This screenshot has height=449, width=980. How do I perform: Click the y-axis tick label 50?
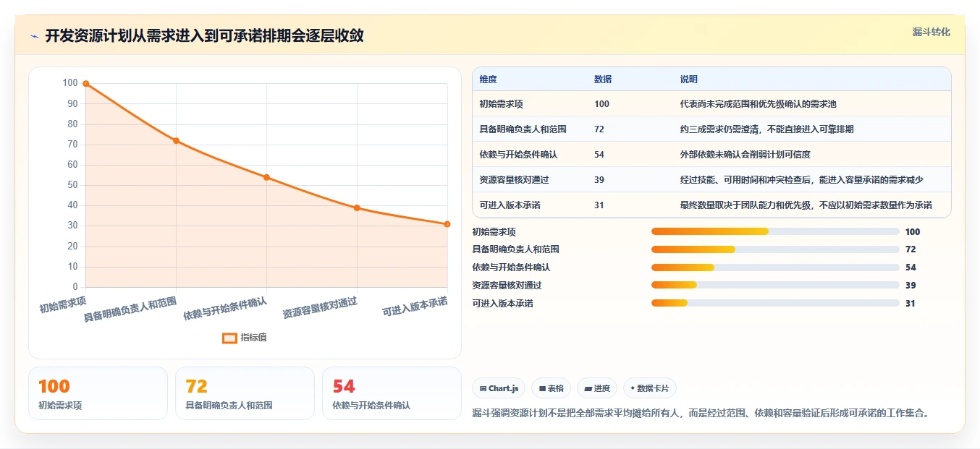click(72, 185)
